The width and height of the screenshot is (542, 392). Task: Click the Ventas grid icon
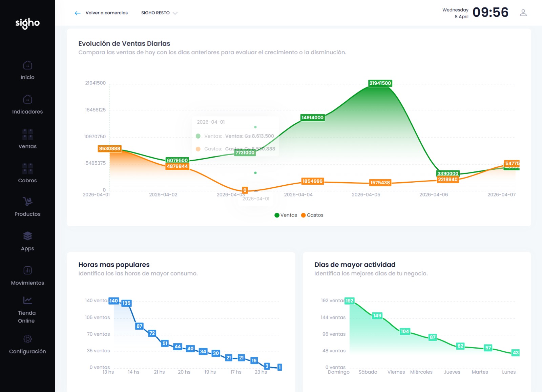coord(27,135)
